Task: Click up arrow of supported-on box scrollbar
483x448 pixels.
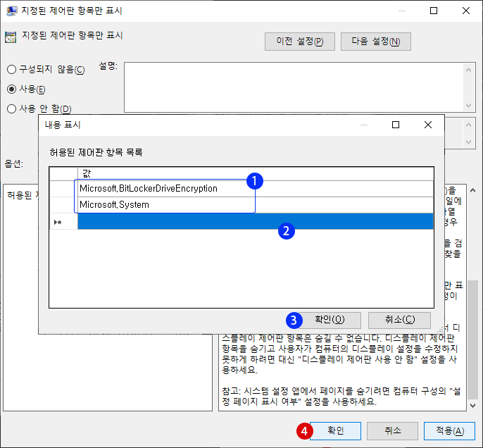Action: tap(468, 125)
